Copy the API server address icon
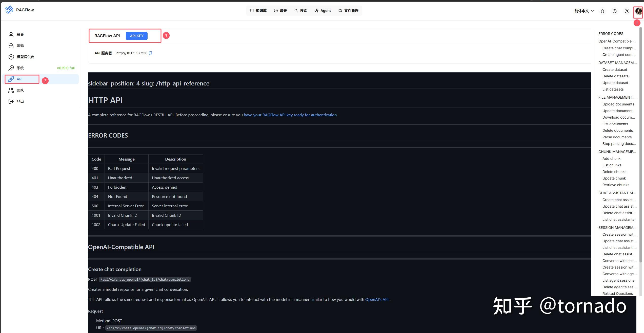The image size is (644, 333). 150,53
